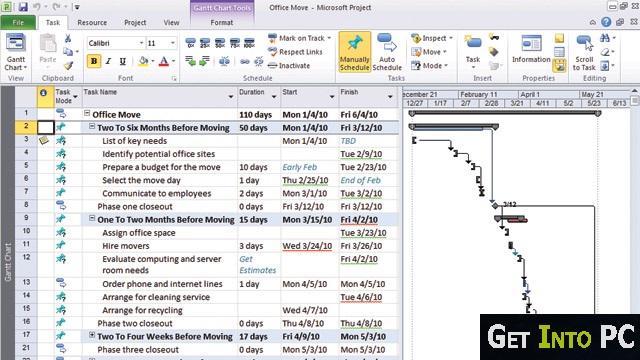Click the Inactivate button
640x360 pixels.
pos(289,65)
